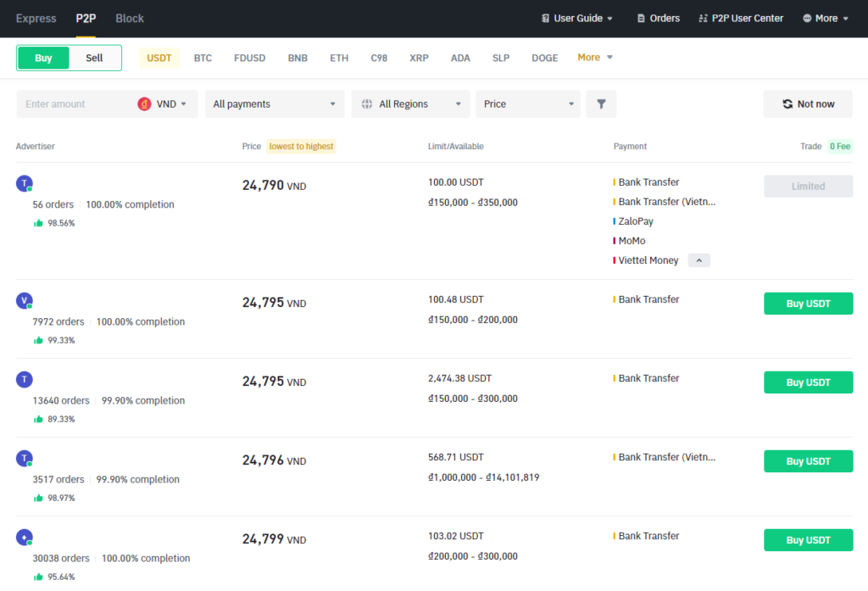Click avatar of advertiser with 30038 orders
The image size is (868, 591).
25,538
